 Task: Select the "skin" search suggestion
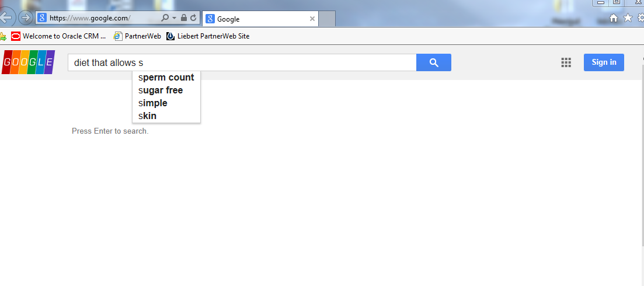[148, 116]
